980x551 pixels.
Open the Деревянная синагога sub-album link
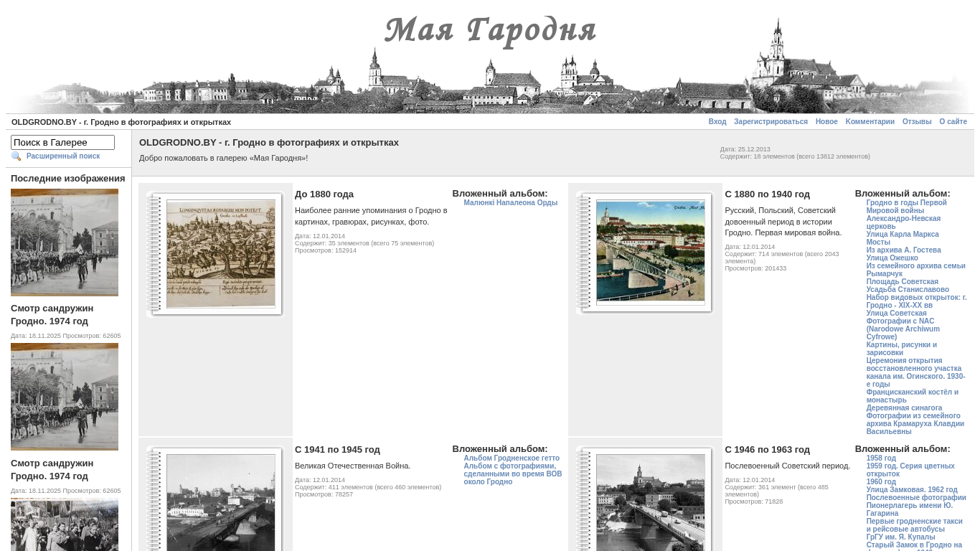(x=904, y=408)
